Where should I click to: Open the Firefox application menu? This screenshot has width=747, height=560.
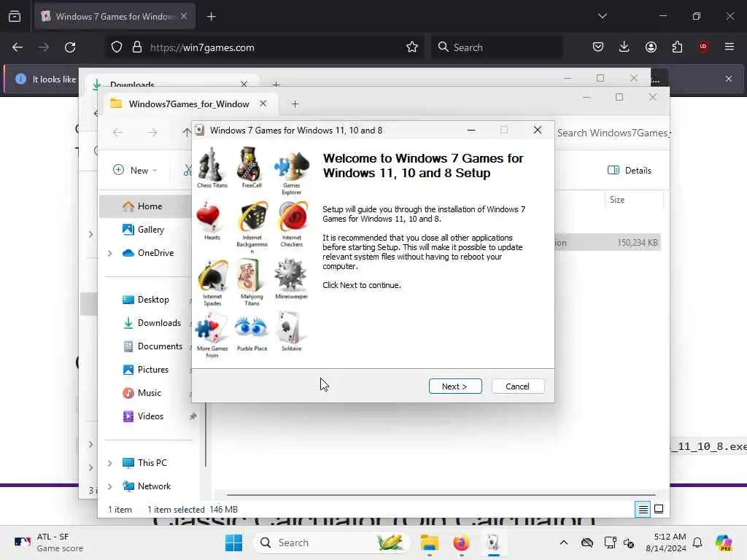click(x=729, y=47)
